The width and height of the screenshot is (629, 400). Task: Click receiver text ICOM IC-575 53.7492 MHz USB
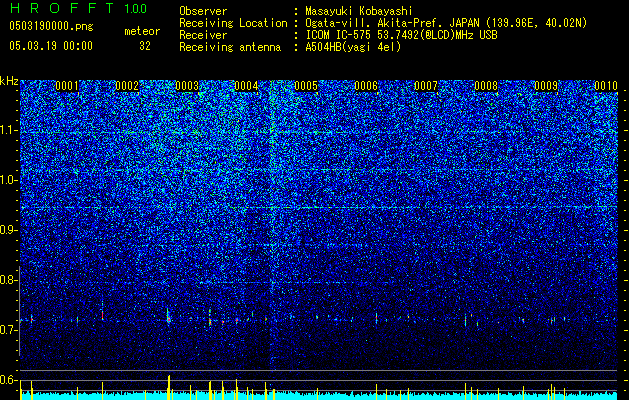click(401, 35)
